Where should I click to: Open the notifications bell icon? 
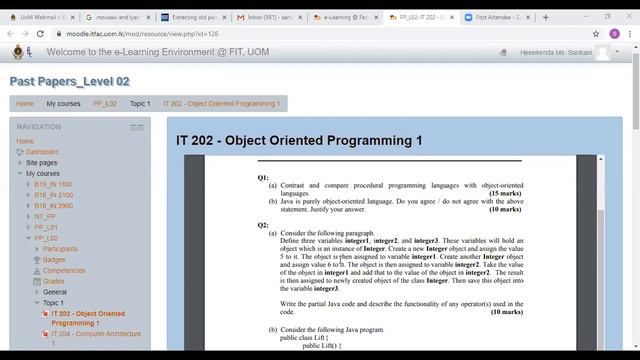tap(503, 52)
